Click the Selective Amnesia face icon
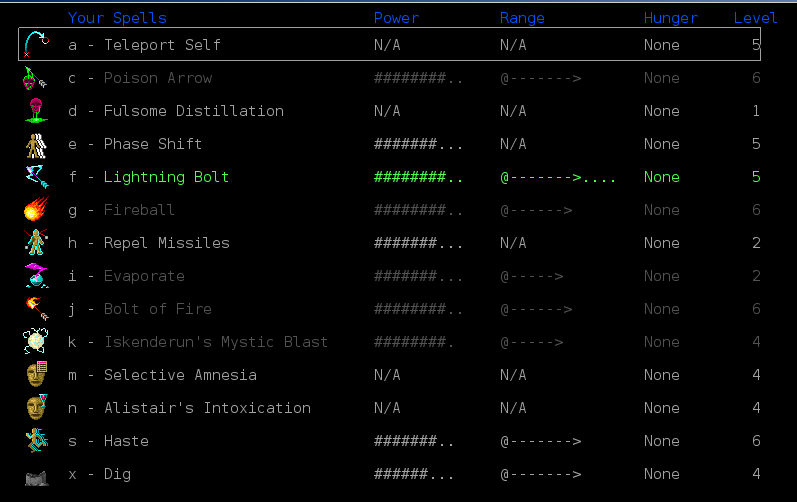The width and height of the screenshot is (797, 502). [x=36, y=375]
